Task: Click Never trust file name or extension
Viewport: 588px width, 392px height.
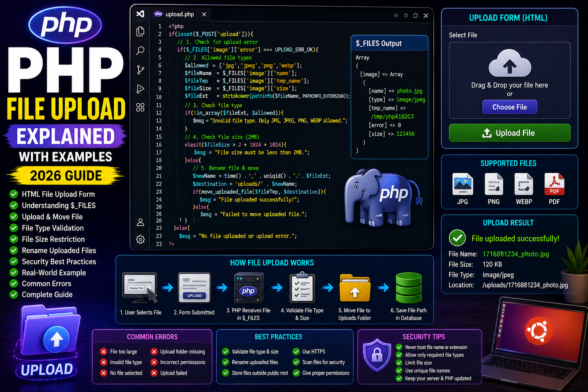Action: (x=432, y=347)
